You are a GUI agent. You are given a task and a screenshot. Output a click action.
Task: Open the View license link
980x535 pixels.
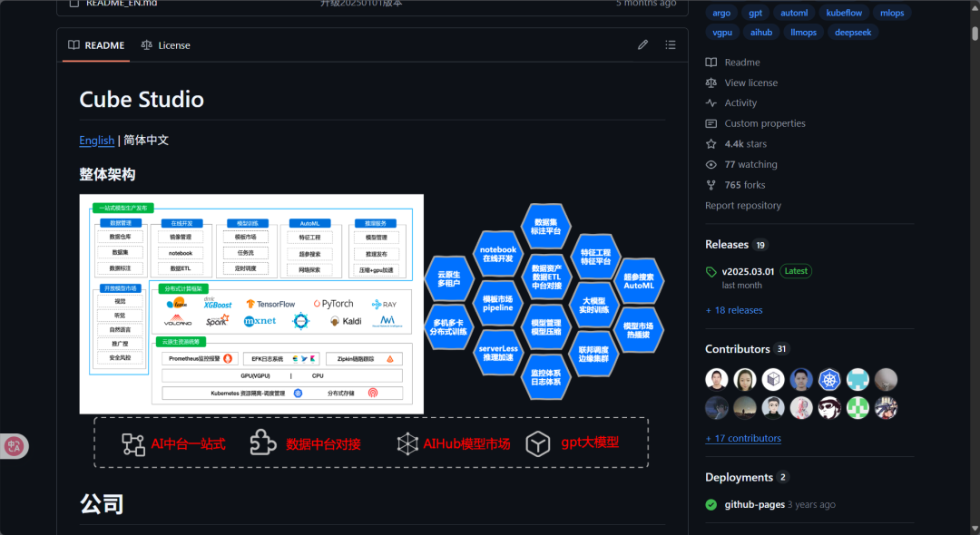tap(750, 83)
